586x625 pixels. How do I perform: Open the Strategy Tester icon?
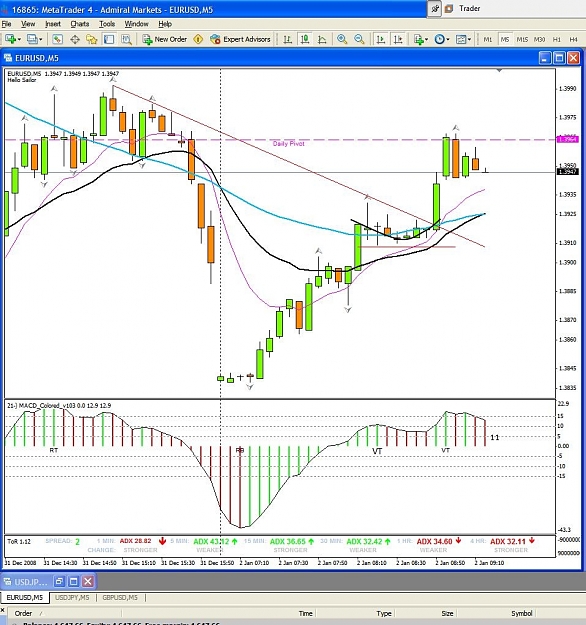(126, 39)
